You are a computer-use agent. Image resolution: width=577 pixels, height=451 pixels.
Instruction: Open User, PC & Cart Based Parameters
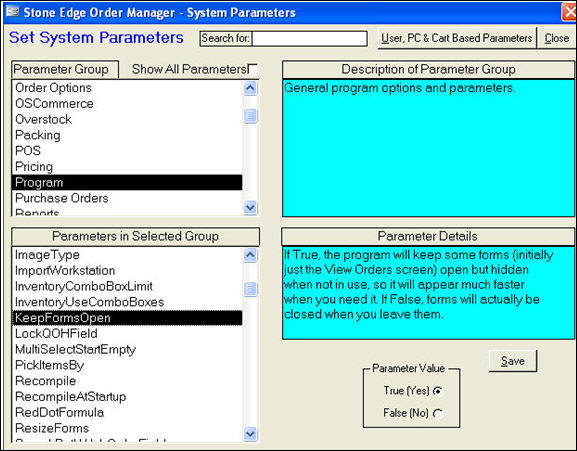(x=457, y=38)
